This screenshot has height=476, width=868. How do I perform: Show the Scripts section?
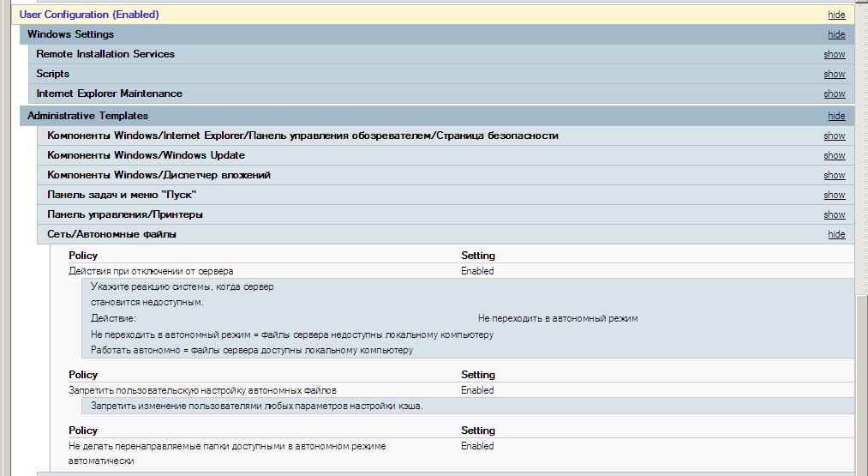tap(835, 75)
